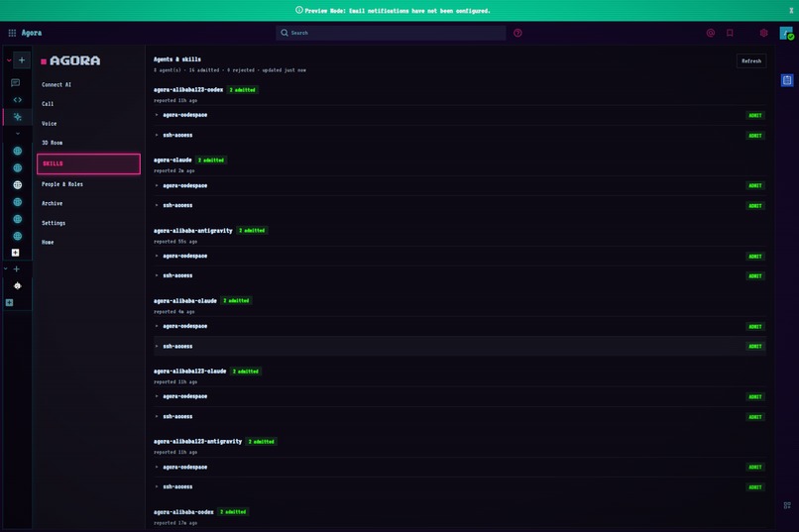799x532 pixels.
Task: Click the agora-alibaba123-antigravity agent heading
Action: [197, 442]
